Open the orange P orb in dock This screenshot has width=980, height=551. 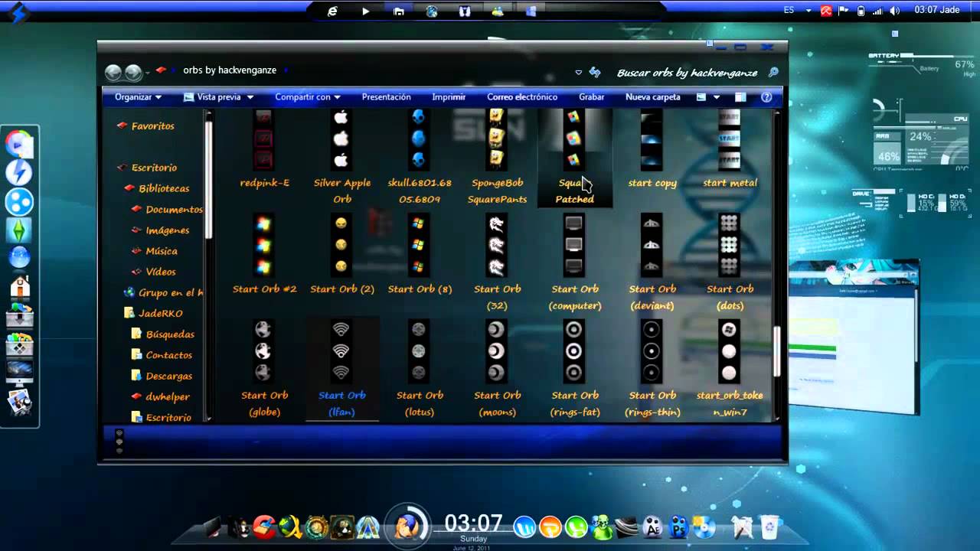click(550, 527)
